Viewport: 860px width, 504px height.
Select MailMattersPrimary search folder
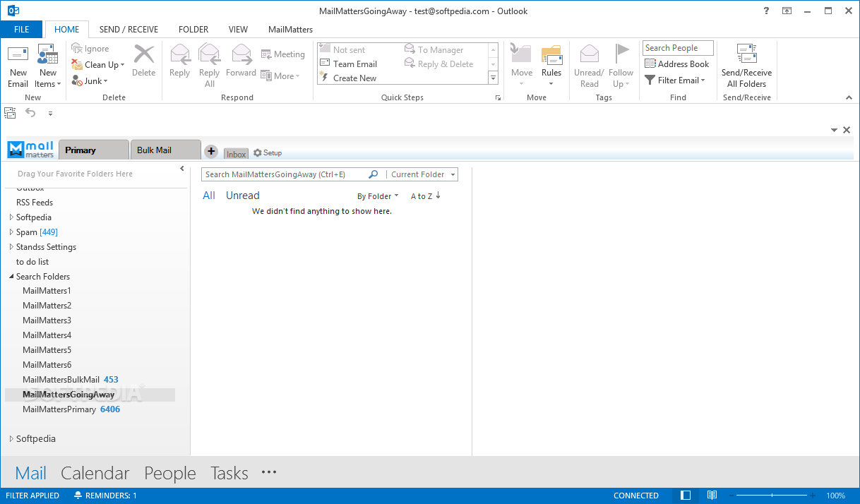point(71,409)
